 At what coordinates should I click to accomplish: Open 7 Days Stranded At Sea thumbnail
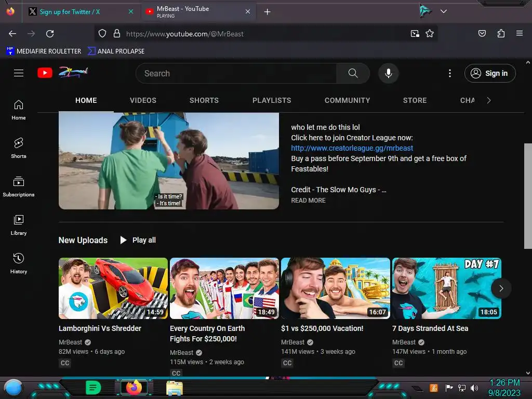coord(446,288)
